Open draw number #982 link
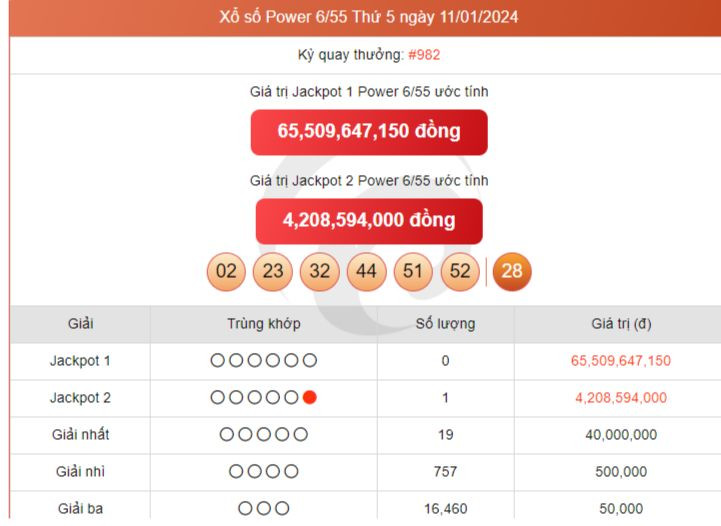721x526 pixels. (x=426, y=56)
